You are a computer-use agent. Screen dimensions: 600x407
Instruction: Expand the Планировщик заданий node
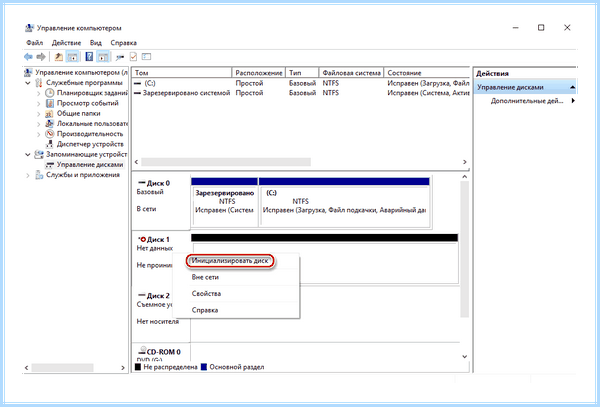point(39,93)
